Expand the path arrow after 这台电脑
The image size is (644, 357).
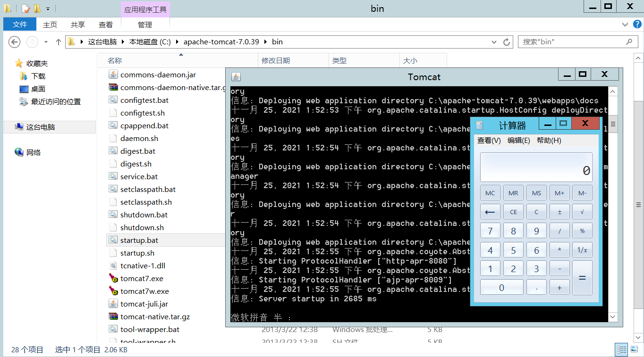click(123, 42)
